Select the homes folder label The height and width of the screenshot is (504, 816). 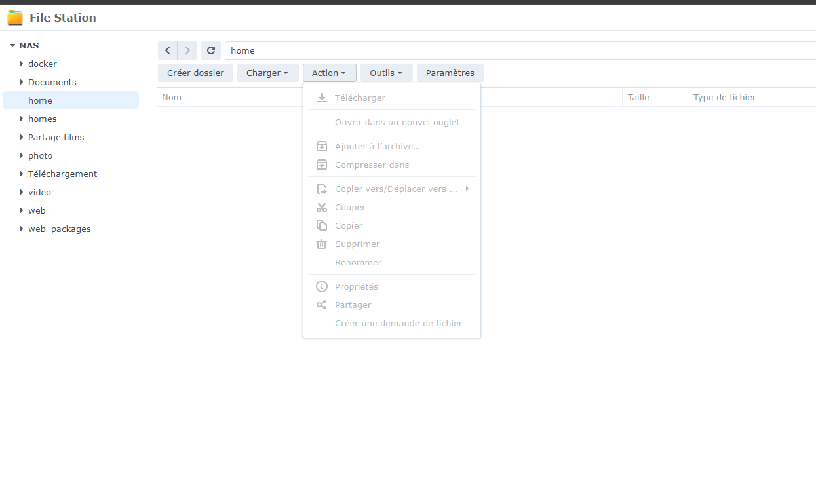pos(42,119)
